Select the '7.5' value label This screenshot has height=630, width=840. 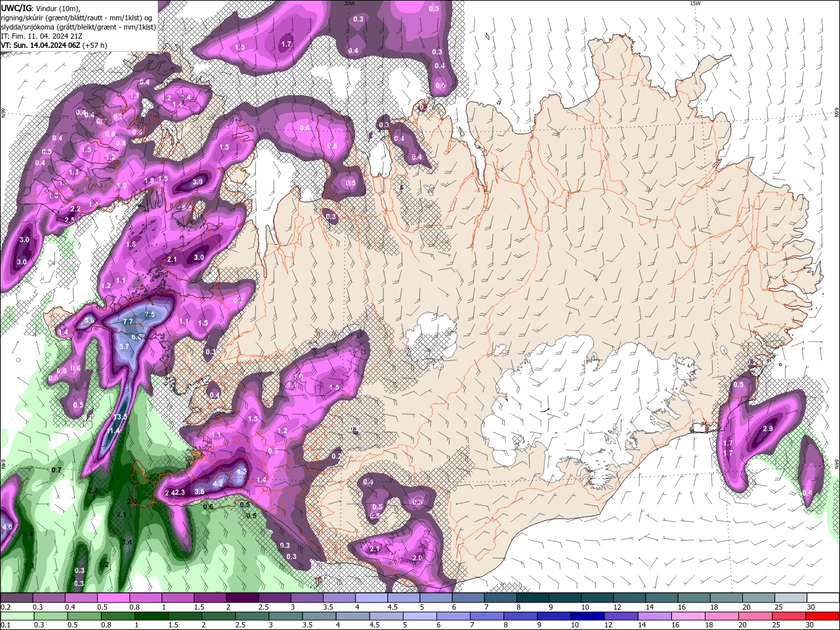pos(149,314)
